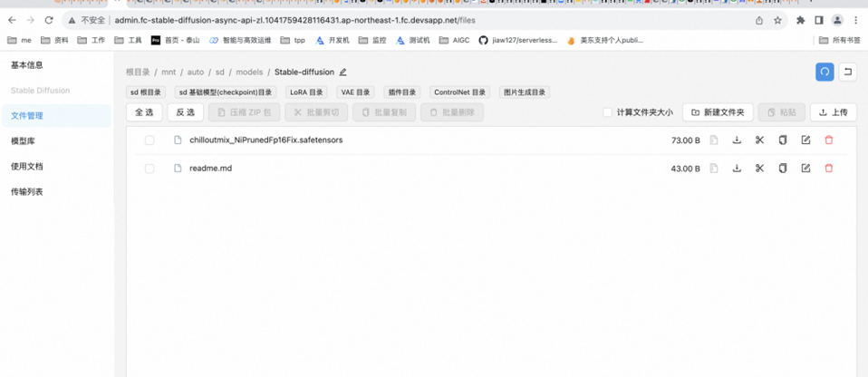Select checkbox for chilloutmix_NiPrunedFp16Fix.safetensors

click(149, 140)
